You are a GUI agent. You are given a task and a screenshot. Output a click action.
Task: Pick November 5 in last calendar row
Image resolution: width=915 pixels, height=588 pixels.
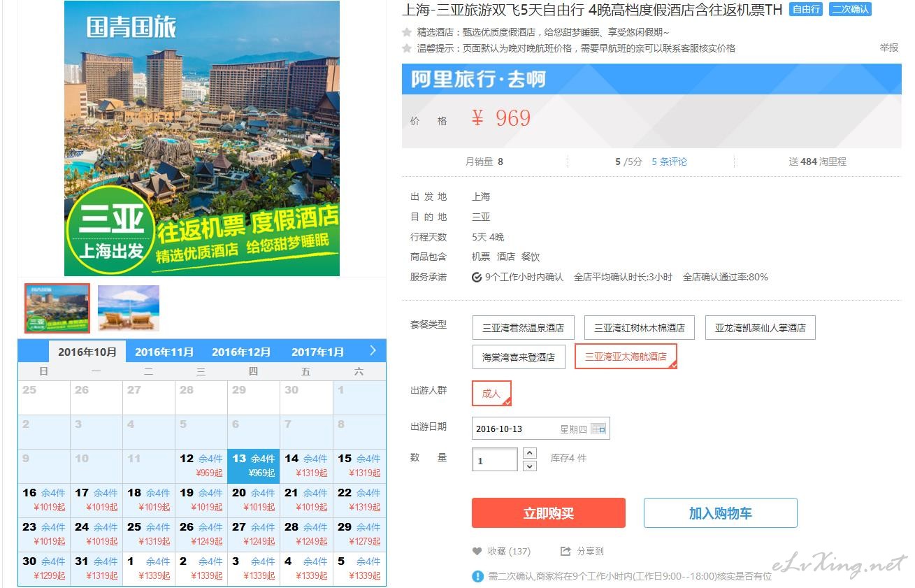pos(359,569)
